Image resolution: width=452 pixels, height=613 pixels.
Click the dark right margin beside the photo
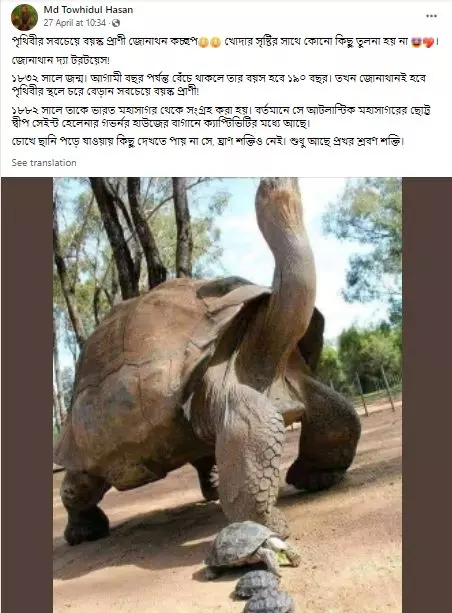point(427,395)
